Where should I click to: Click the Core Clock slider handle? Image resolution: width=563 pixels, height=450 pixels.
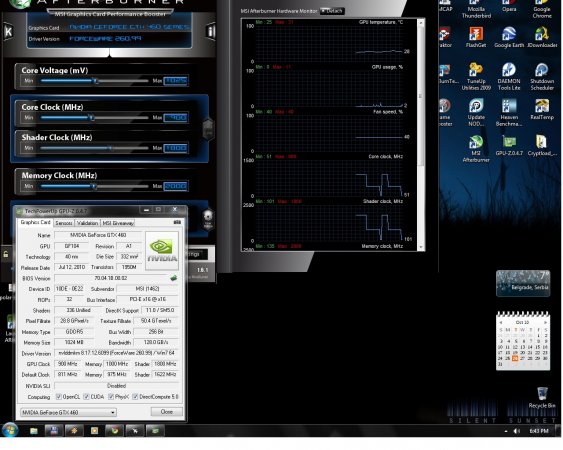[x=91, y=117]
